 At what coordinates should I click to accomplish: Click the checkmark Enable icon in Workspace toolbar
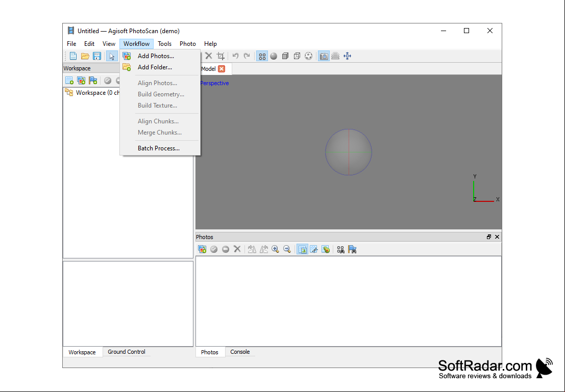click(x=108, y=80)
